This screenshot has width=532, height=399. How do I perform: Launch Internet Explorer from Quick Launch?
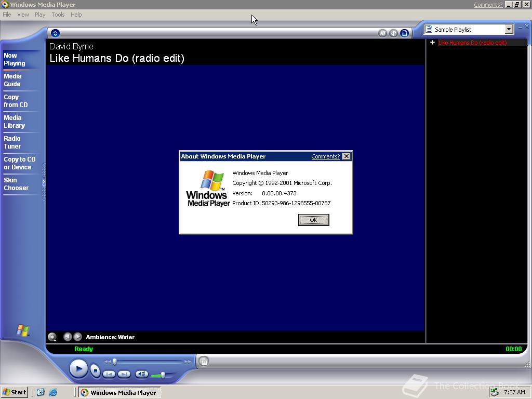point(53,392)
